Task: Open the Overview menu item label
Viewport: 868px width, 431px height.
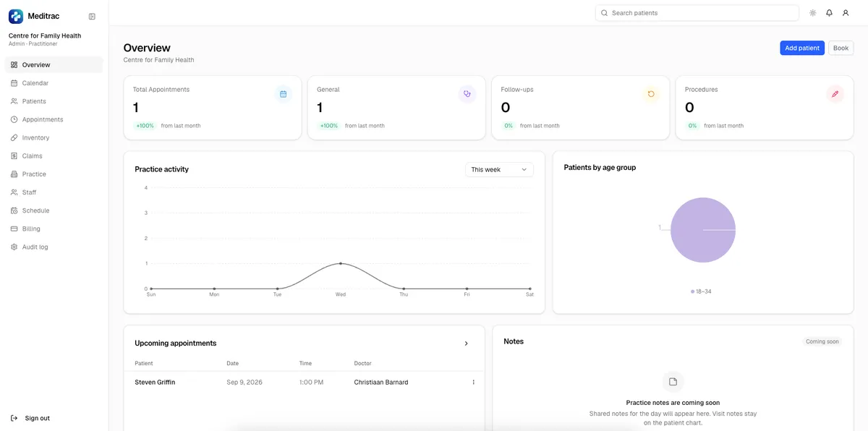Action: (36, 65)
